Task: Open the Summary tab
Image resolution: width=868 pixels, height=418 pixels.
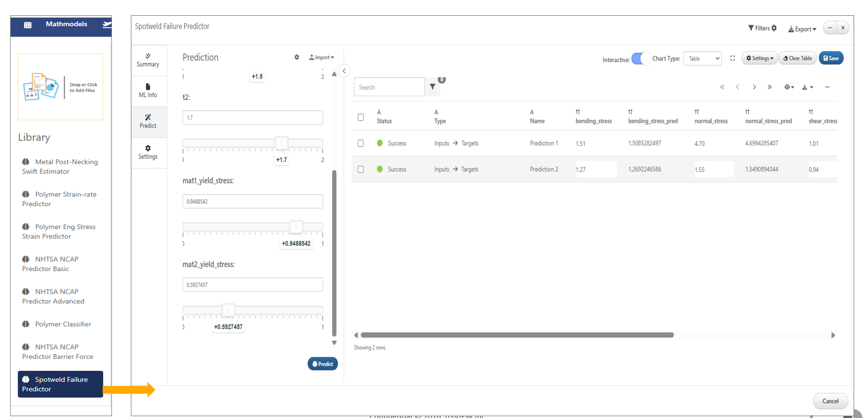Action: coord(148,60)
